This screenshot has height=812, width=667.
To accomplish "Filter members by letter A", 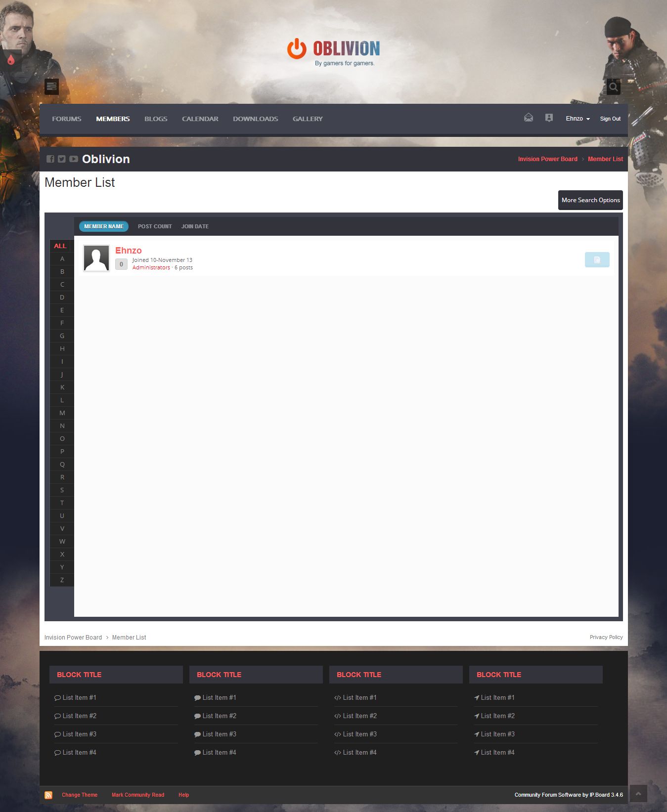I will [62, 259].
